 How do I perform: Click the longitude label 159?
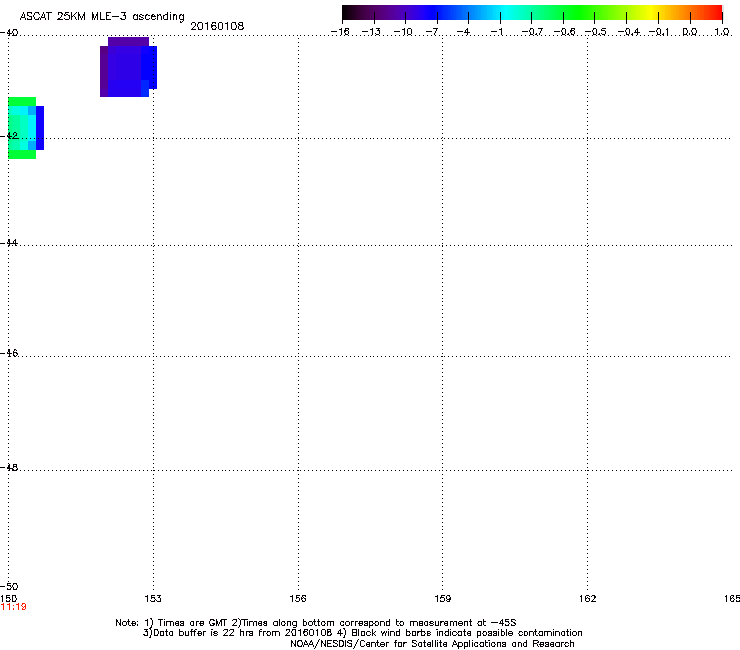click(443, 599)
